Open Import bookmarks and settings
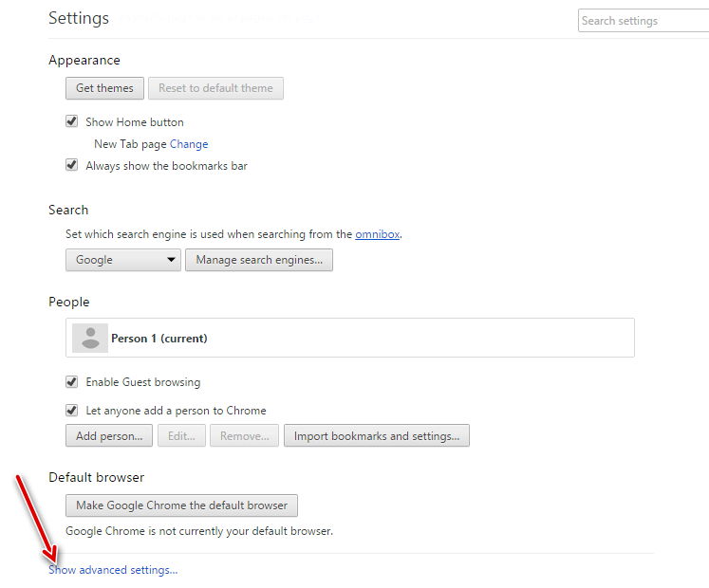The height and width of the screenshot is (588, 709). [376, 436]
